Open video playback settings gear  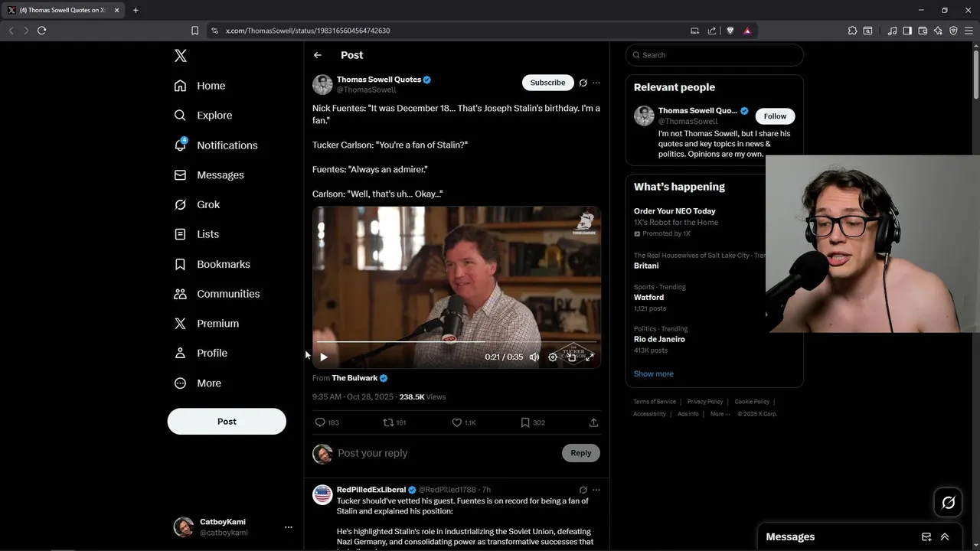coord(553,357)
